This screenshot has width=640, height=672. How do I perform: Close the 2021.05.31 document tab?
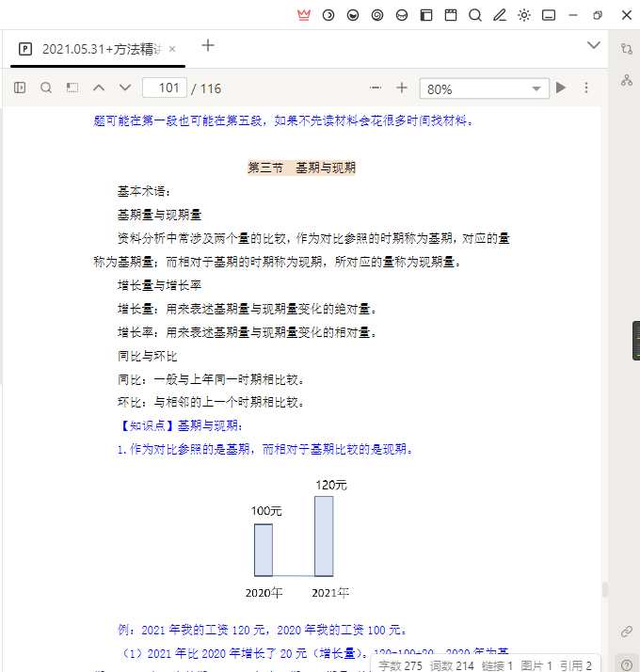172,49
